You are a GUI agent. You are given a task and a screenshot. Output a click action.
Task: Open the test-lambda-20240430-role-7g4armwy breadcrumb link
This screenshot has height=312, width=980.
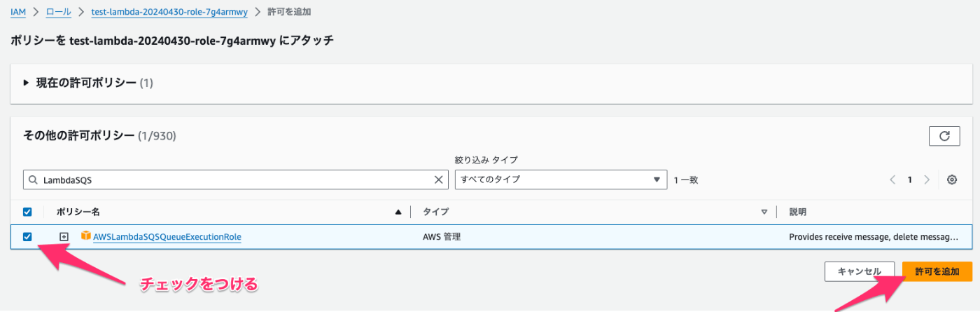click(169, 12)
